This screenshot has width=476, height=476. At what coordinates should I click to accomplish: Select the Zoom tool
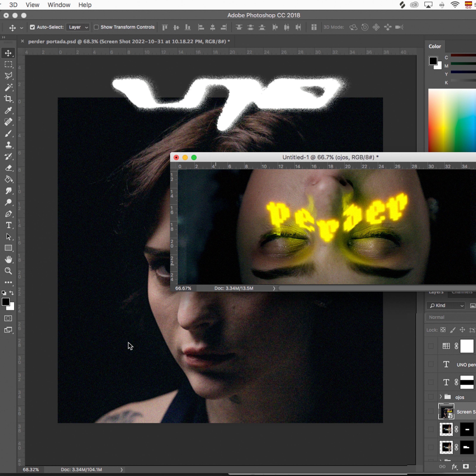[x=8, y=271]
